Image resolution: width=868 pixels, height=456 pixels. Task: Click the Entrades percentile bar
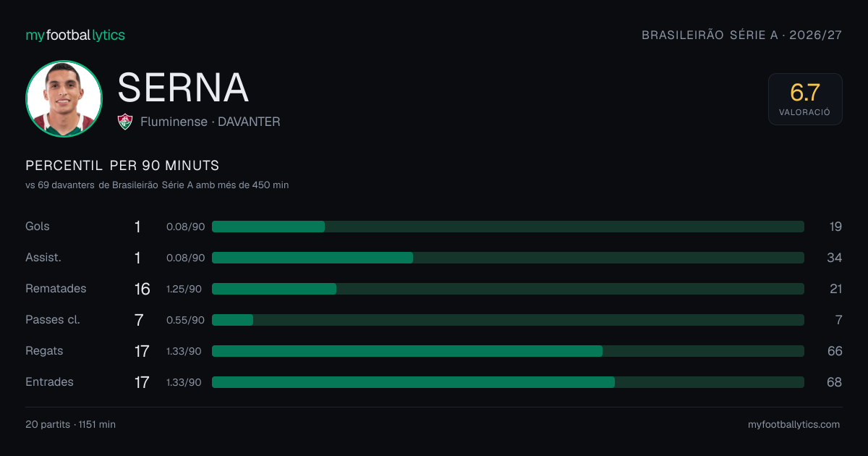(x=508, y=382)
